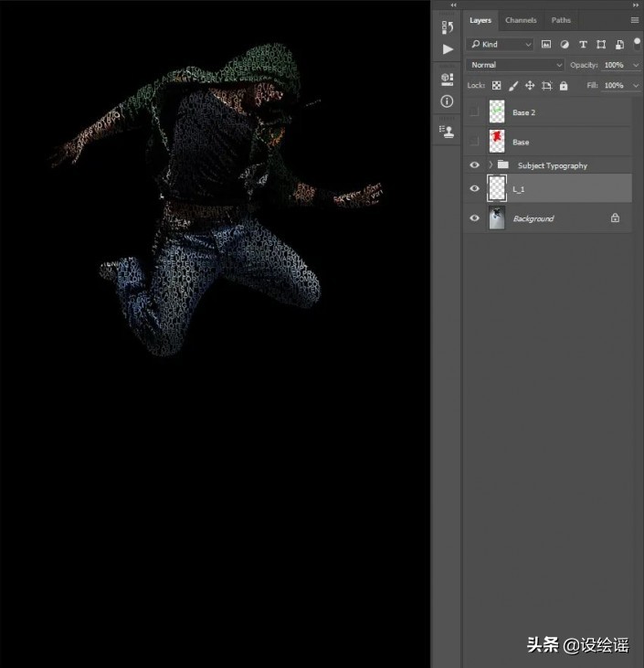This screenshot has width=644, height=668.
Task: Click the lock transparent pixels icon
Action: (496, 86)
